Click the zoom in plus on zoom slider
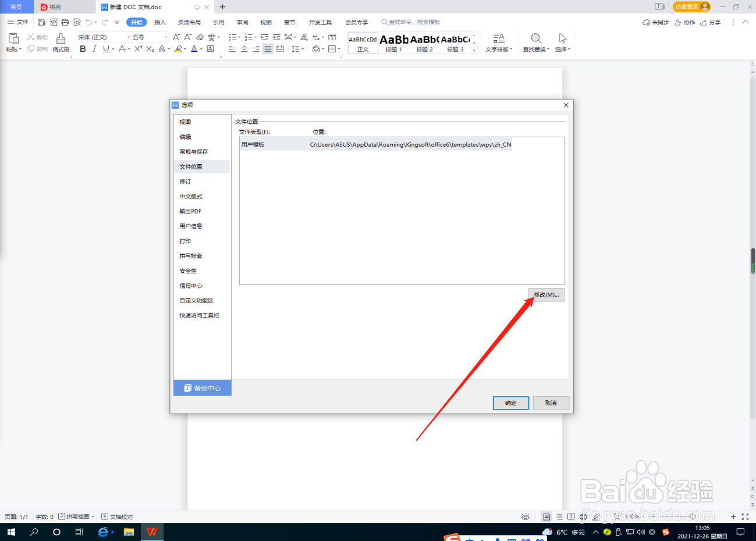 point(733,517)
